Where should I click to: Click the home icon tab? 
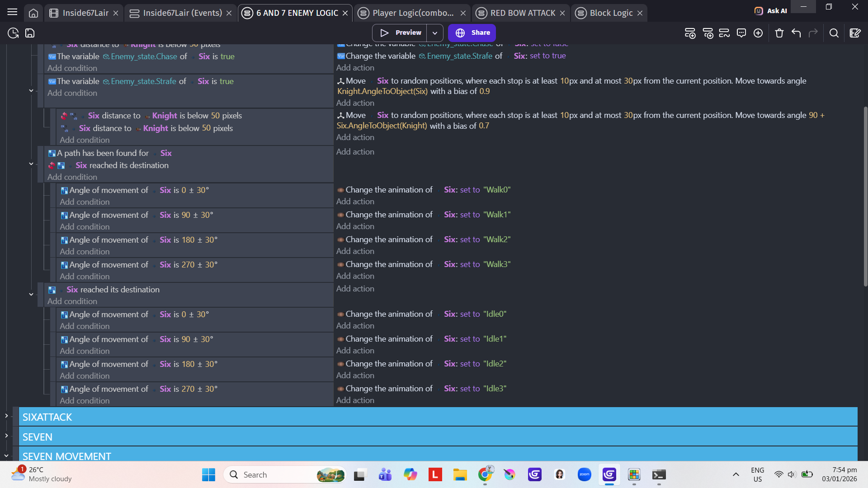coord(33,13)
